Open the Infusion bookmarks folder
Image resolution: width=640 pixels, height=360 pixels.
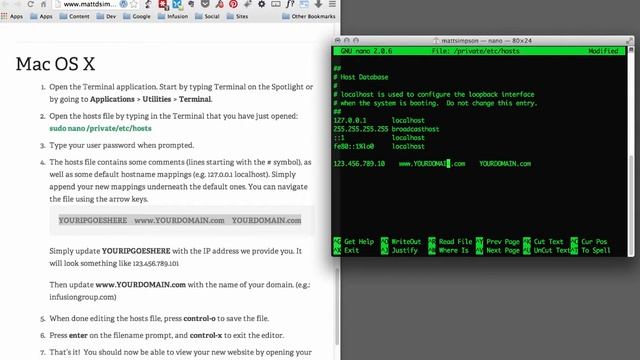[x=173, y=16]
